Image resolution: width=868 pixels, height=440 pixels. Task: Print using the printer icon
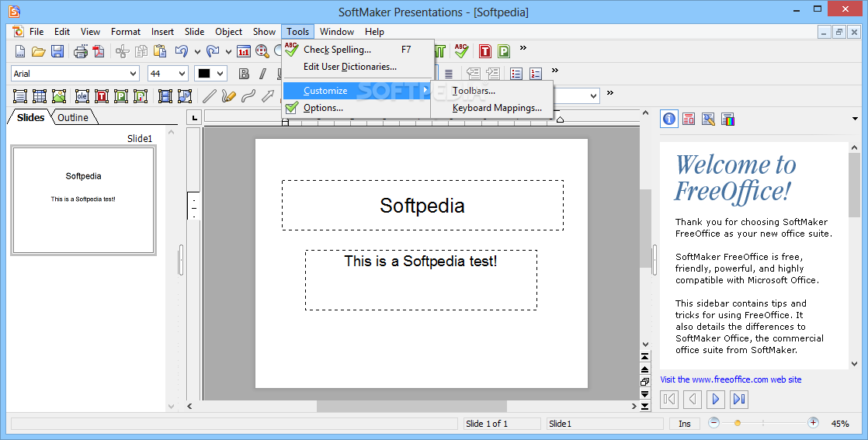click(81, 51)
